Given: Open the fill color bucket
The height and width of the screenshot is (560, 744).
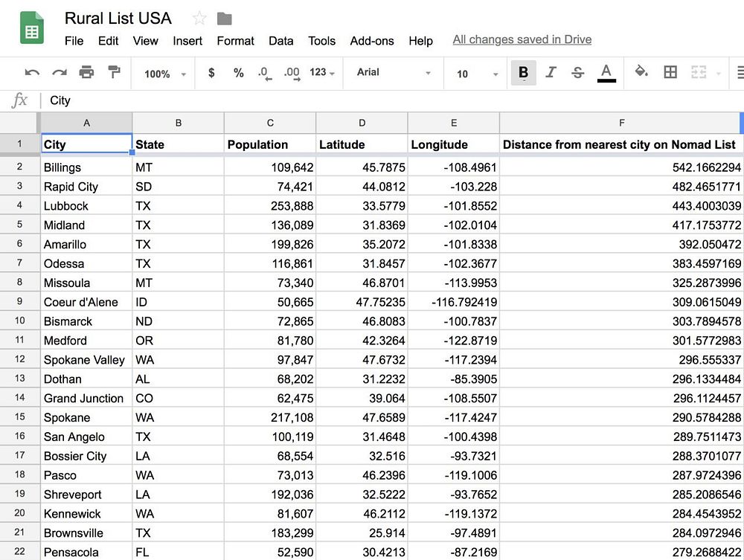Looking at the screenshot, I should coord(641,71).
